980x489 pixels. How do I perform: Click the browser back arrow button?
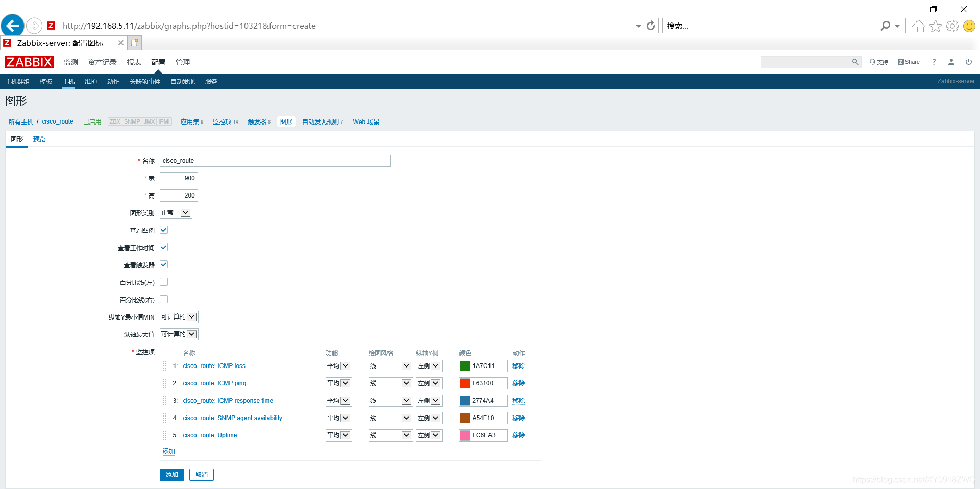click(x=13, y=26)
